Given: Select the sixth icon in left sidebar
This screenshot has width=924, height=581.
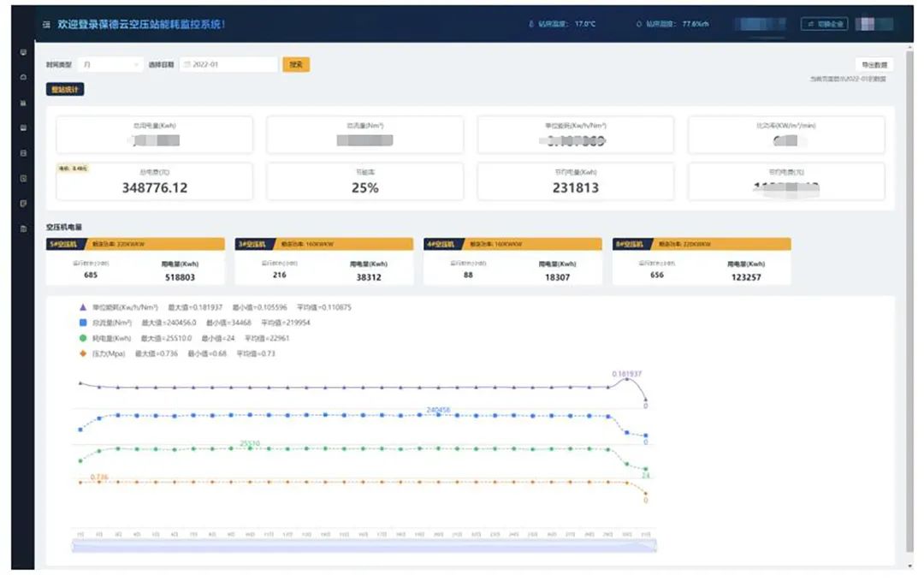Looking at the screenshot, I should 23,178.
